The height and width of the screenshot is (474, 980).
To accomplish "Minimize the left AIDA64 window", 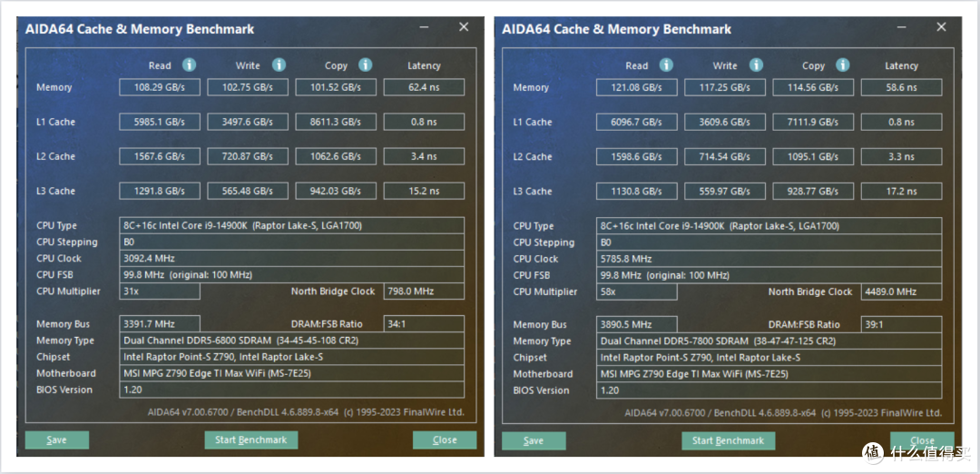I will pyautogui.click(x=425, y=27).
